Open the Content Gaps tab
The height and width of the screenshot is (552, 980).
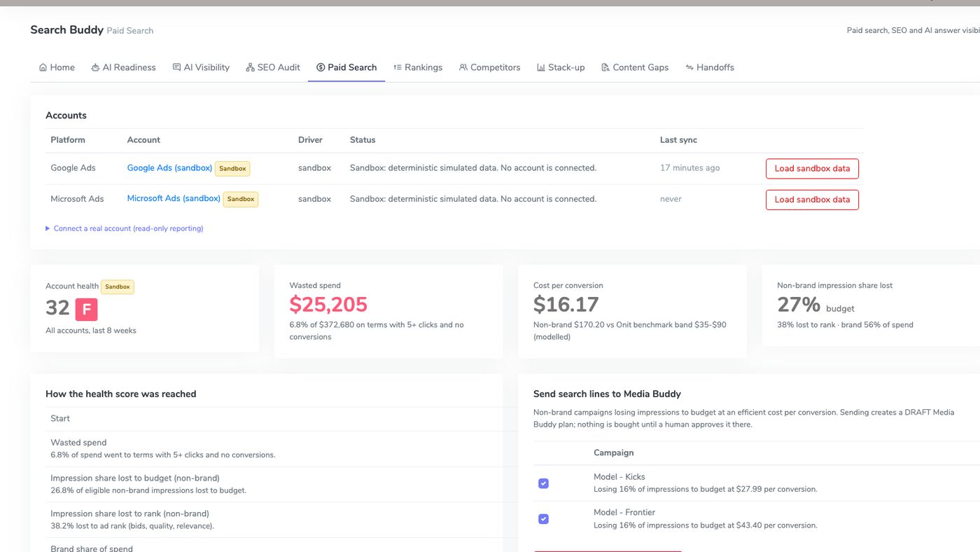pos(635,67)
